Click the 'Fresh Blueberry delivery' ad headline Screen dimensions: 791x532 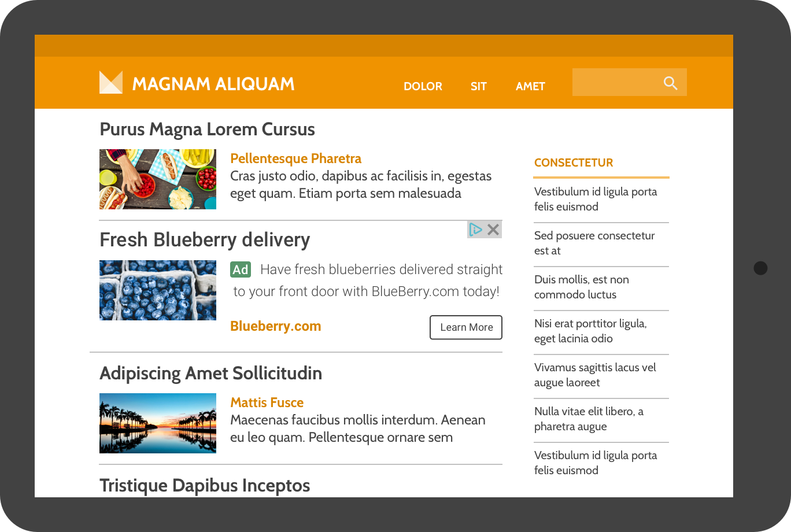[x=205, y=239]
